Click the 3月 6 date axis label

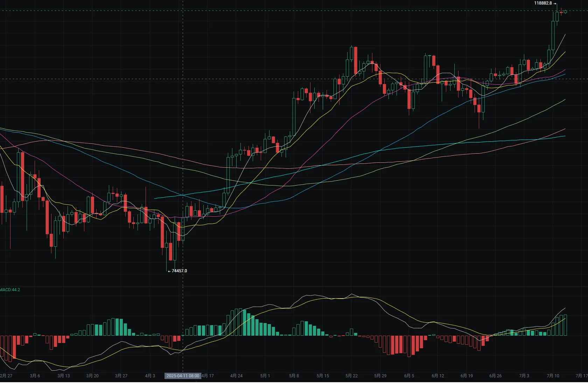point(35,376)
